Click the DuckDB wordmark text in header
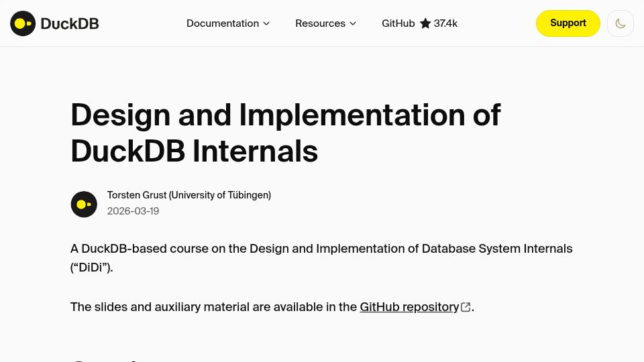The width and height of the screenshot is (644, 362). click(x=70, y=24)
